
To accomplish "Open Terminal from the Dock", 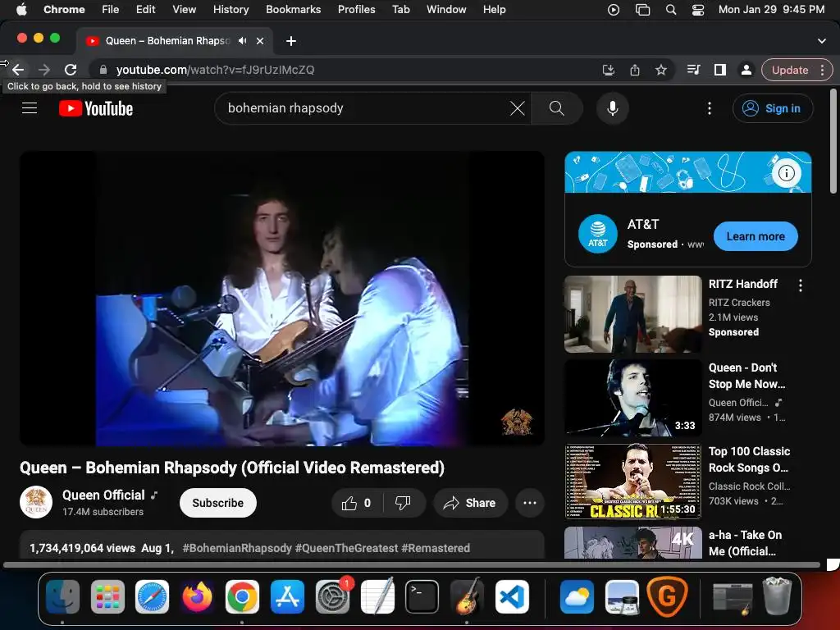I will [x=422, y=596].
